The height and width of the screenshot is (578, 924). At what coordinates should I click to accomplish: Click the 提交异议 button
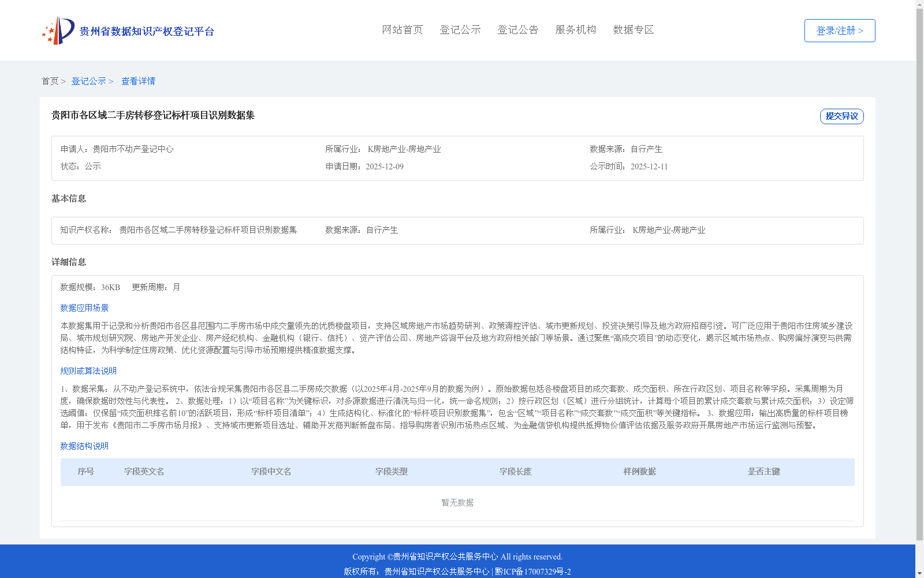point(841,116)
